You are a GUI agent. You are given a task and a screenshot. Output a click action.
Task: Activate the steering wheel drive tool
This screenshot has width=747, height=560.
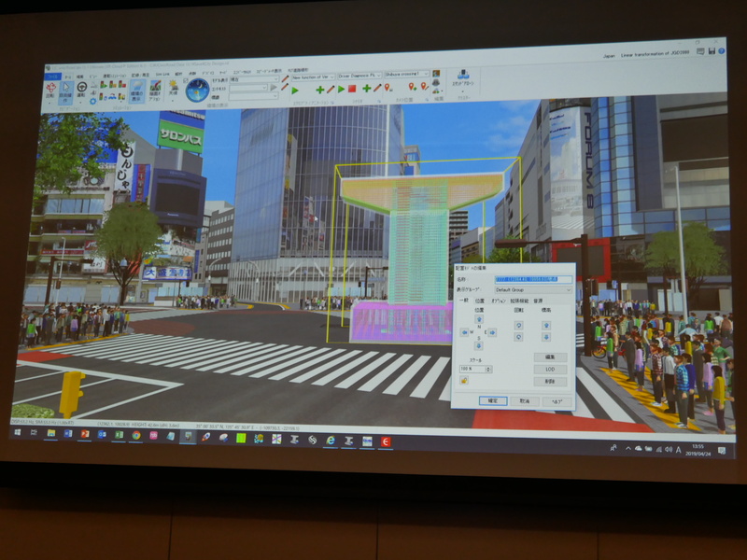point(81,90)
